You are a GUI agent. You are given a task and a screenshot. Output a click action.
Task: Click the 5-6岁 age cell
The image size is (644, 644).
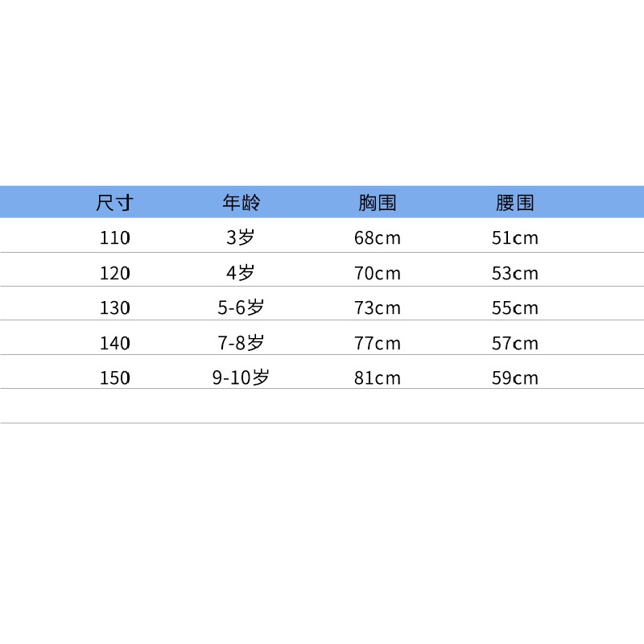[x=241, y=308]
